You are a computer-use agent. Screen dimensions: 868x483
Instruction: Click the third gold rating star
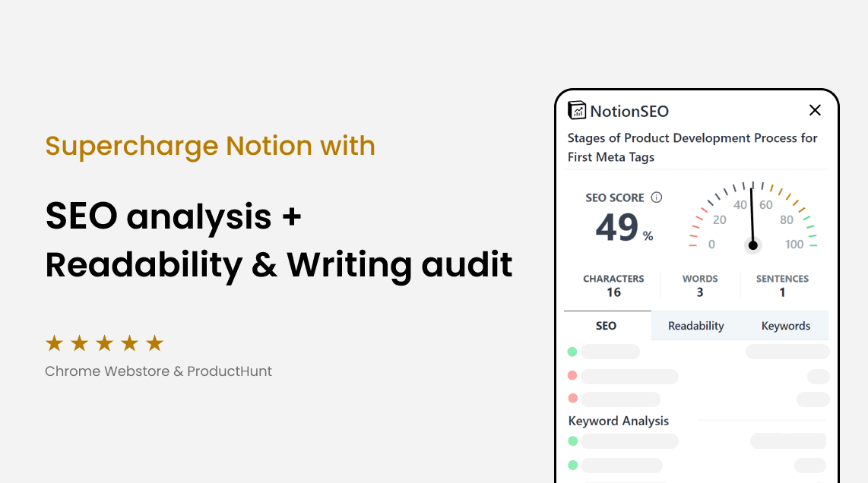pyautogui.click(x=104, y=343)
